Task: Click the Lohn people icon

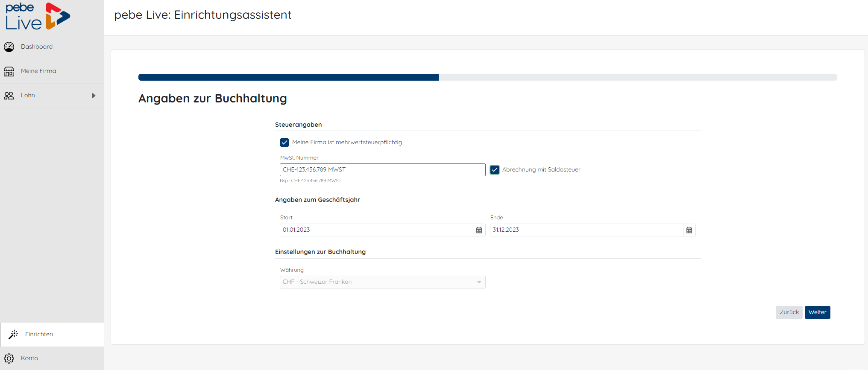Action: [x=9, y=96]
